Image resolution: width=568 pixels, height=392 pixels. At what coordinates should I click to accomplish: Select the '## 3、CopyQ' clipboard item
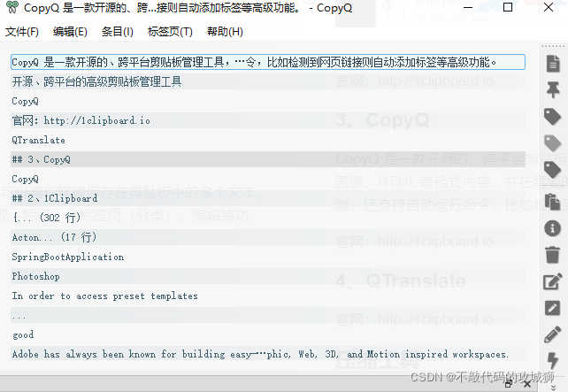point(268,159)
